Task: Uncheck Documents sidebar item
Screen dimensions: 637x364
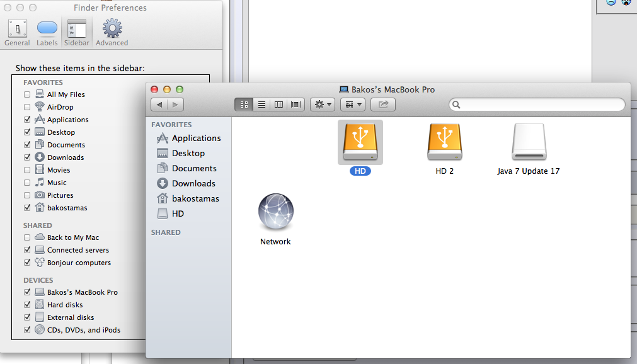Action: click(27, 145)
